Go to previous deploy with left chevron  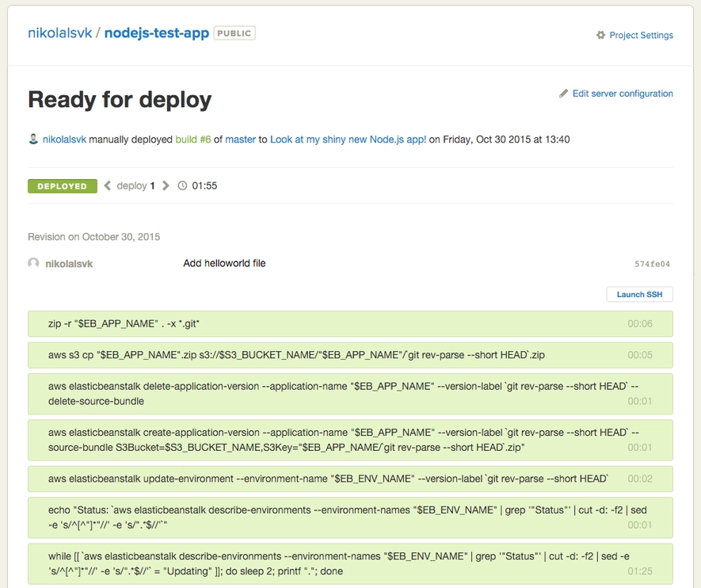pyautogui.click(x=108, y=186)
